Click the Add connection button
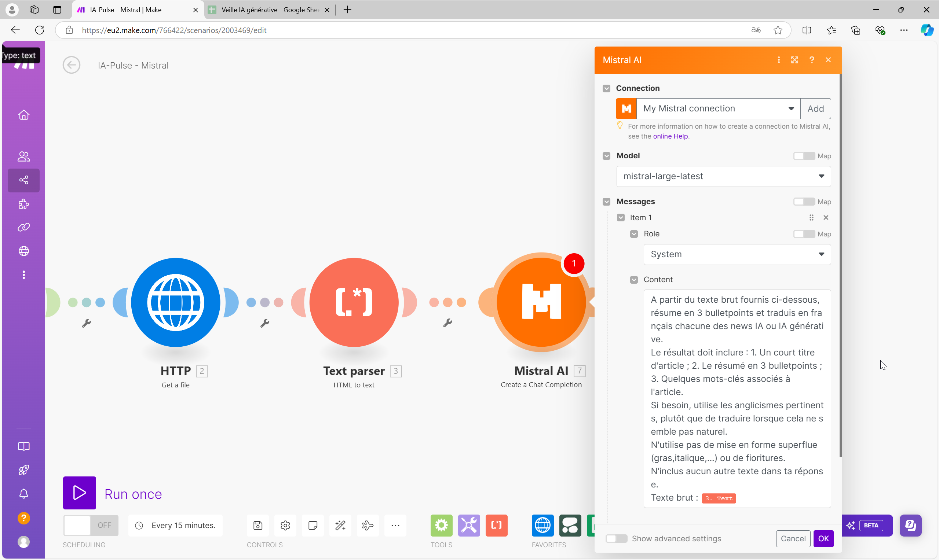The image size is (939, 560). 815,109
